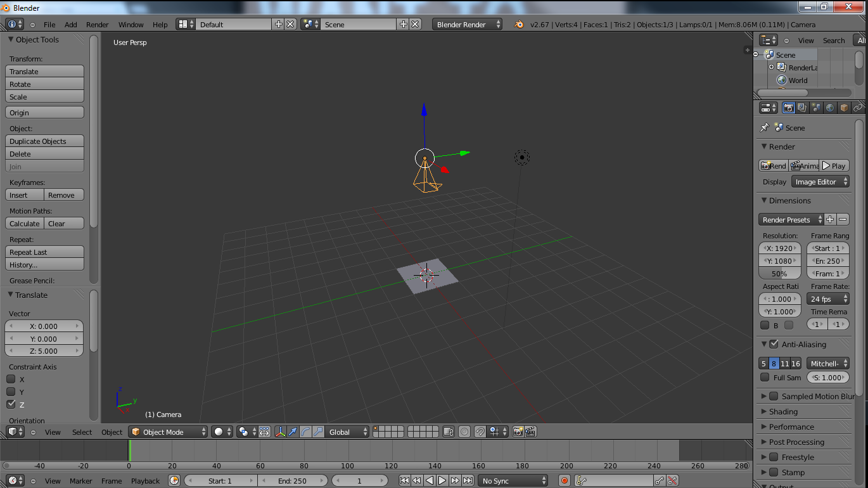This screenshot has height=488, width=868.
Task: Toggle use preview range clock icon
Action: (x=174, y=480)
